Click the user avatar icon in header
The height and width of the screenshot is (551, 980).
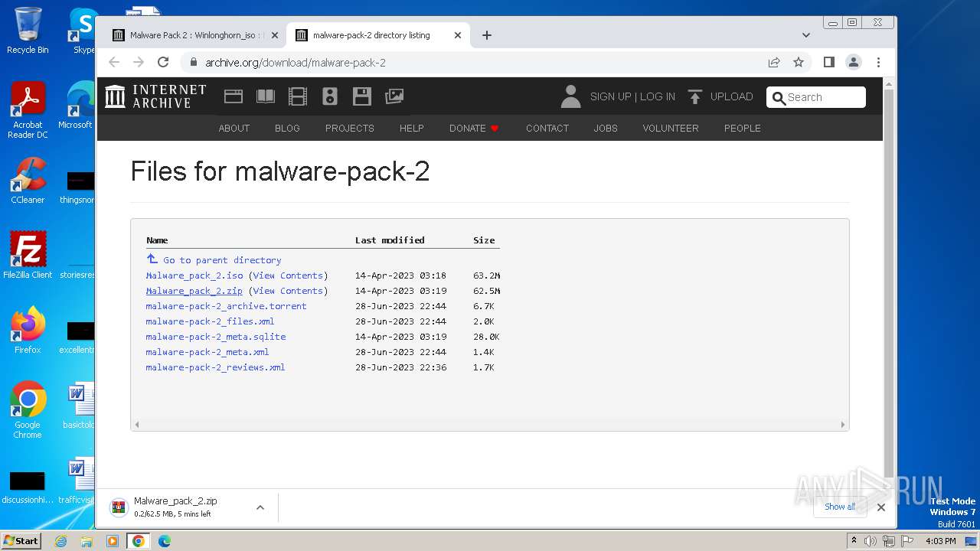click(570, 96)
